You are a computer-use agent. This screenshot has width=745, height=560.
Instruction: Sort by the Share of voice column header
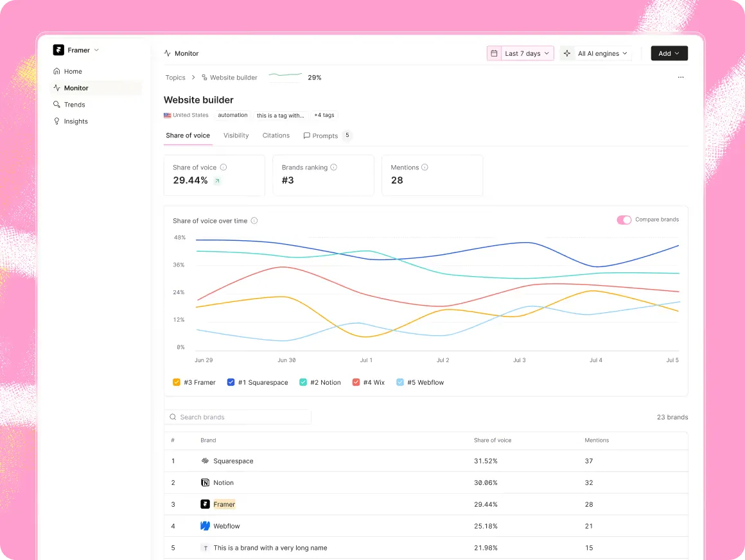(x=493, y=441)
